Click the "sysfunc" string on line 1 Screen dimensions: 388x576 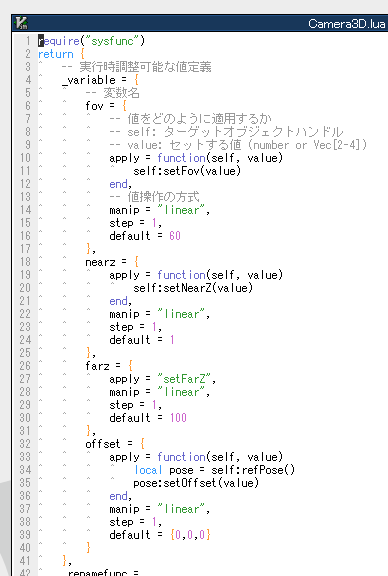pyautogui.click(x=112, y=41)
